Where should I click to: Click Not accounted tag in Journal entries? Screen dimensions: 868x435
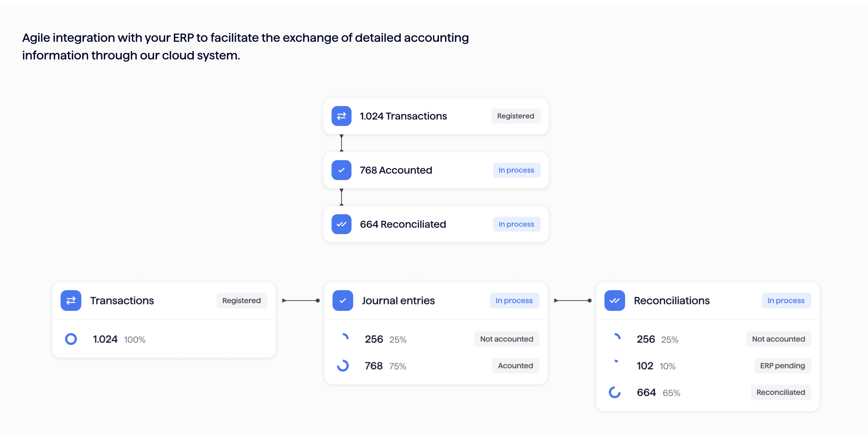(506, 339)
